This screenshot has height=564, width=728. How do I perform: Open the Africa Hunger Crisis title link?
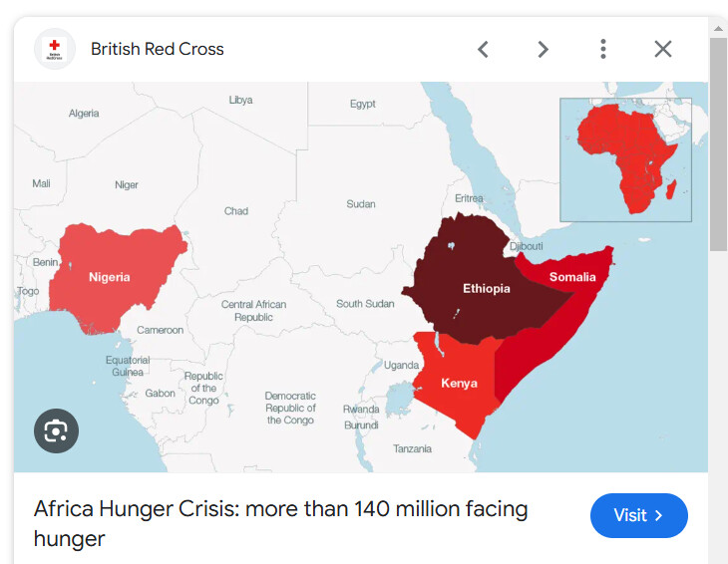280,523
